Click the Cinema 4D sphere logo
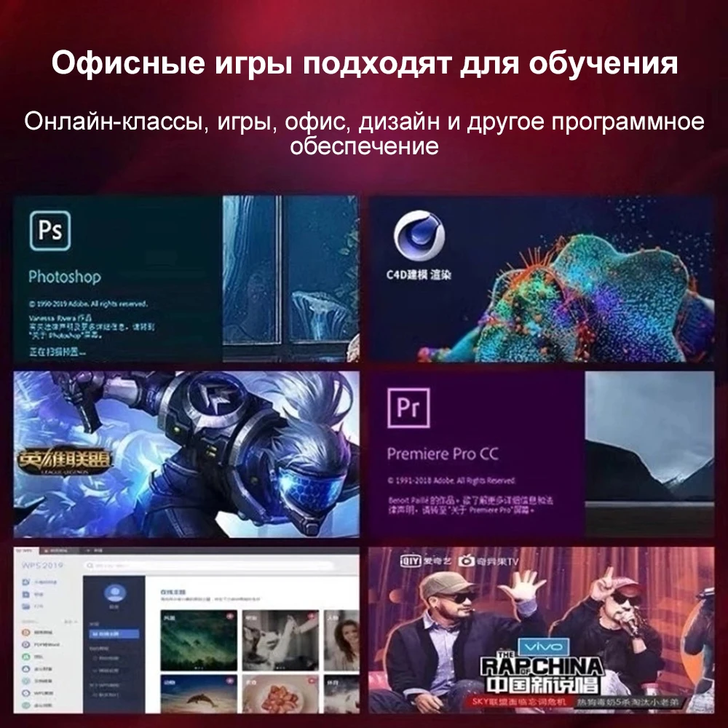The width and height of the screenshot is (728, 728). 419,236
